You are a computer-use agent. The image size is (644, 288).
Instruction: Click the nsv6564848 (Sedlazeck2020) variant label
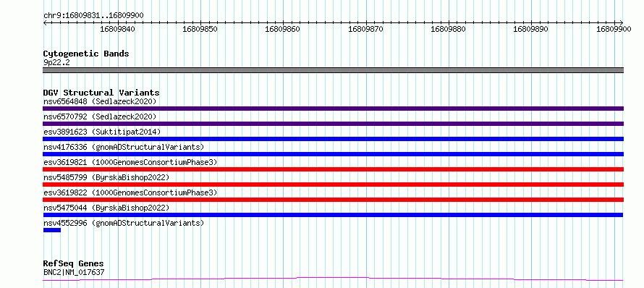tap(100, 101)
